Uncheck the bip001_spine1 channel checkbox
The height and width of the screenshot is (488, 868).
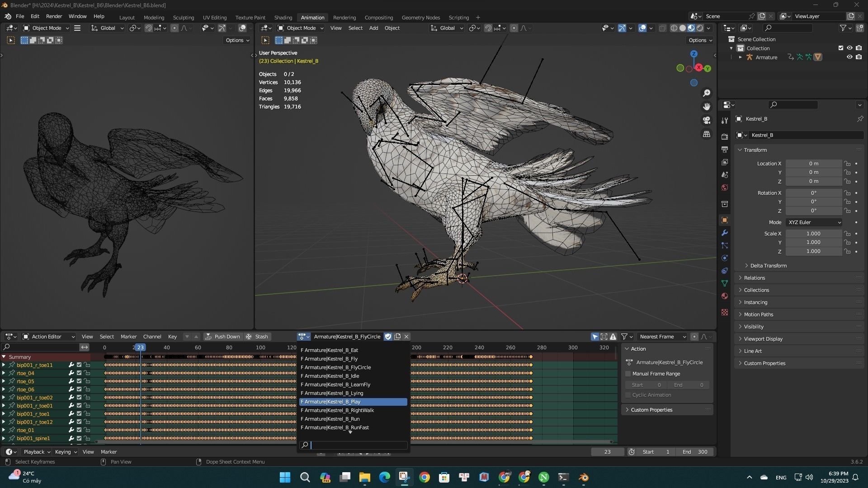click(79, 438)
